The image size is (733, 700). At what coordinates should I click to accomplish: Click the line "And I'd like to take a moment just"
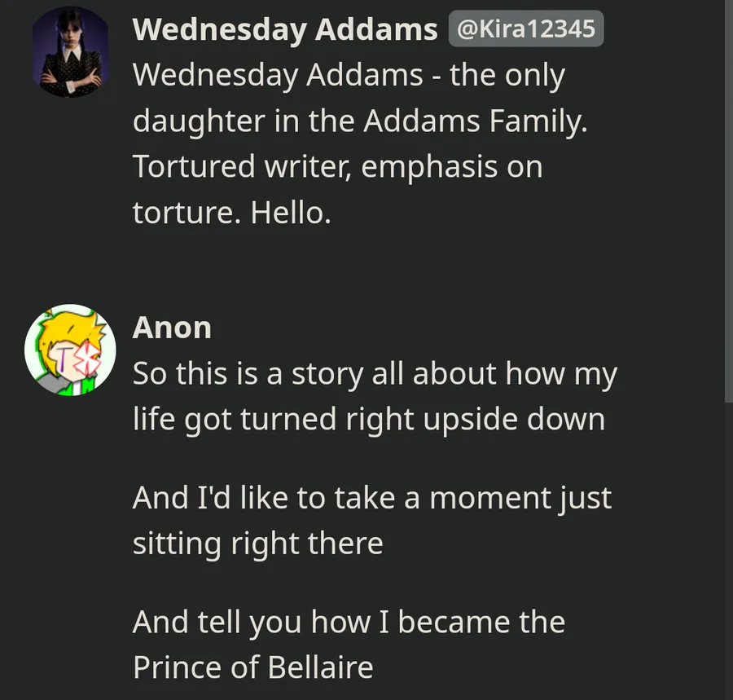(x=371, y=497)
